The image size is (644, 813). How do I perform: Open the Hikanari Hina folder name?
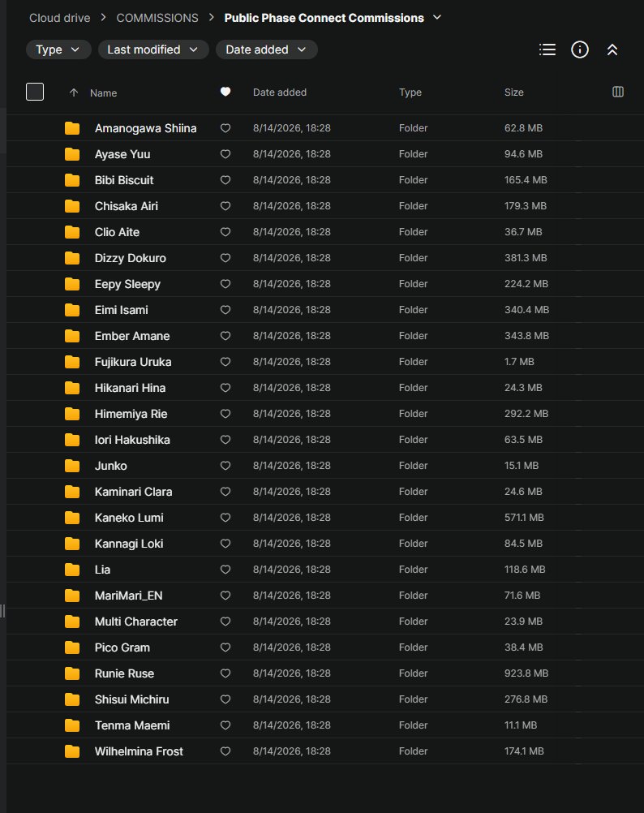(x=130, y=388)
